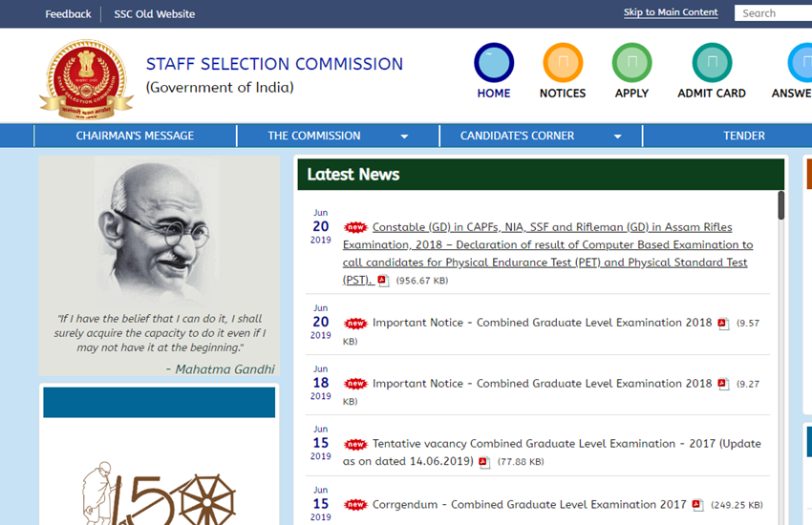
Task: Open CHAIRMAN'S MESSAGE menu item
Action: 135,136
